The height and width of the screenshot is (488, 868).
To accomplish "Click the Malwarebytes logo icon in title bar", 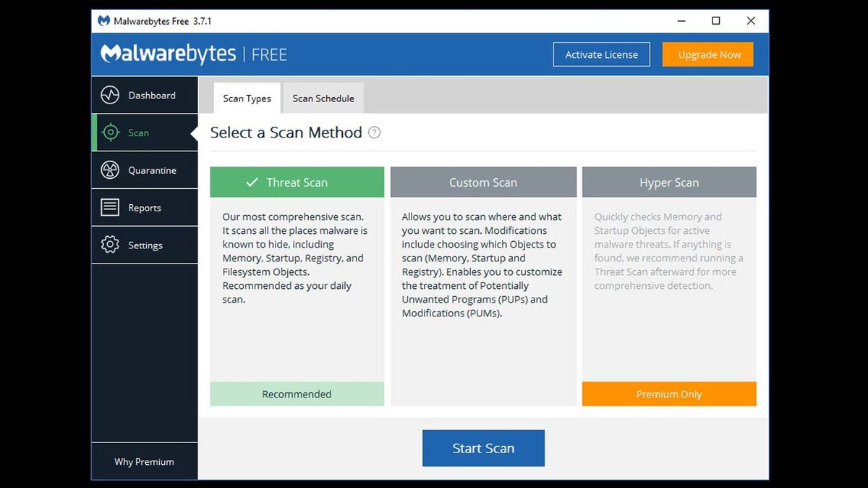I will [103, 21].
